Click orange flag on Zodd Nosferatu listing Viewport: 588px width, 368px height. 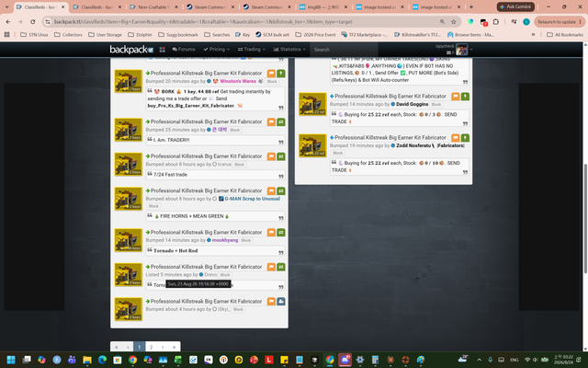coord(456,138)
